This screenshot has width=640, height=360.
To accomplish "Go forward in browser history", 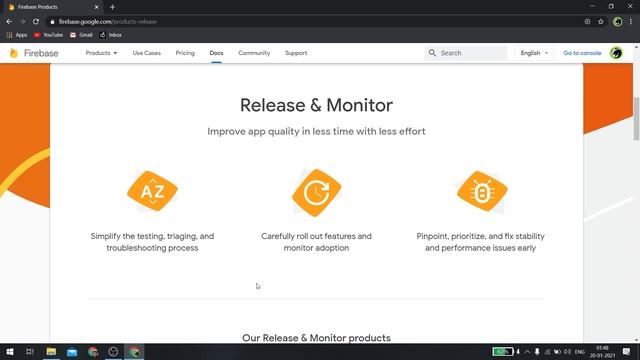I will click(x=22, y=22).
